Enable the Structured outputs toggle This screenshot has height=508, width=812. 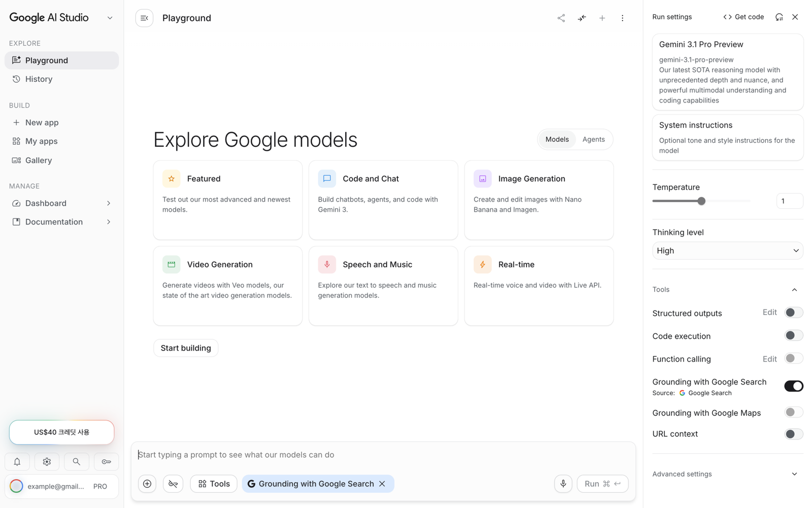tap(794, 312)
